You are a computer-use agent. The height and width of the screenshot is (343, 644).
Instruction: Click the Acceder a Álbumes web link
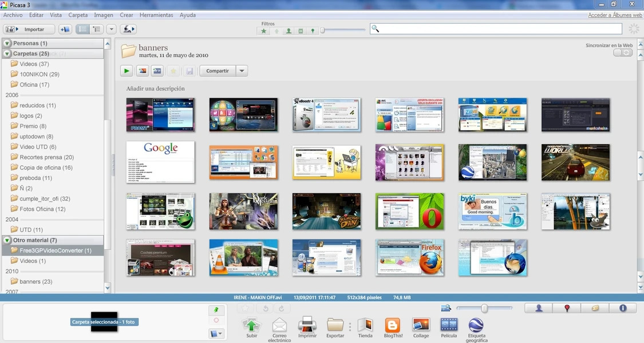(x=615, y=15)
